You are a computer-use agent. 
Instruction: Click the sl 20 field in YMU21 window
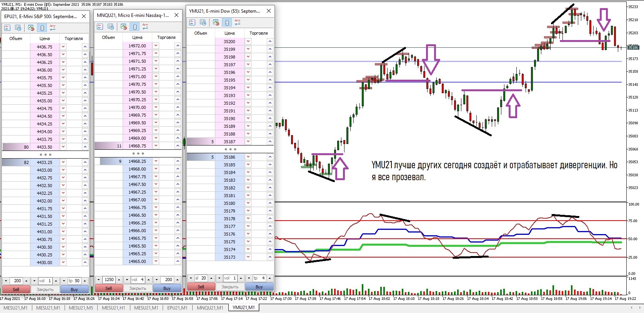[x=201, y=278]
